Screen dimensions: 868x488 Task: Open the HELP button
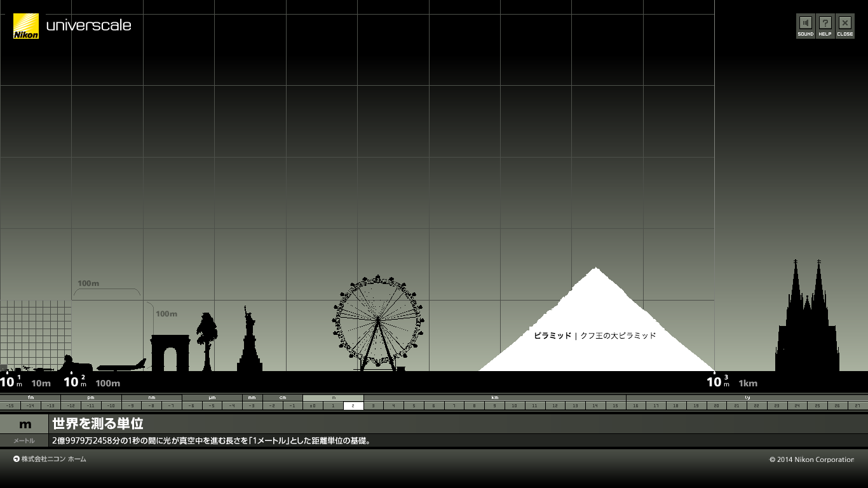825,26
